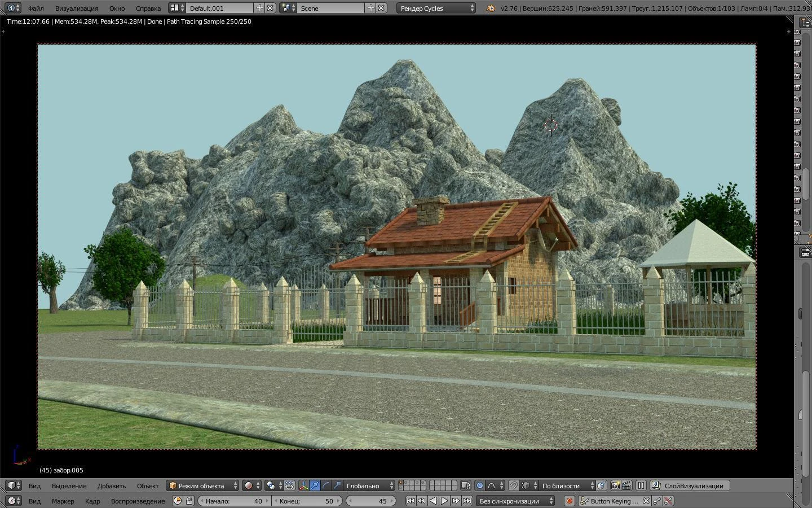
Task: Toggle lock camera and layers to scene
Action: pyautogui.click(x=465, y=485)
